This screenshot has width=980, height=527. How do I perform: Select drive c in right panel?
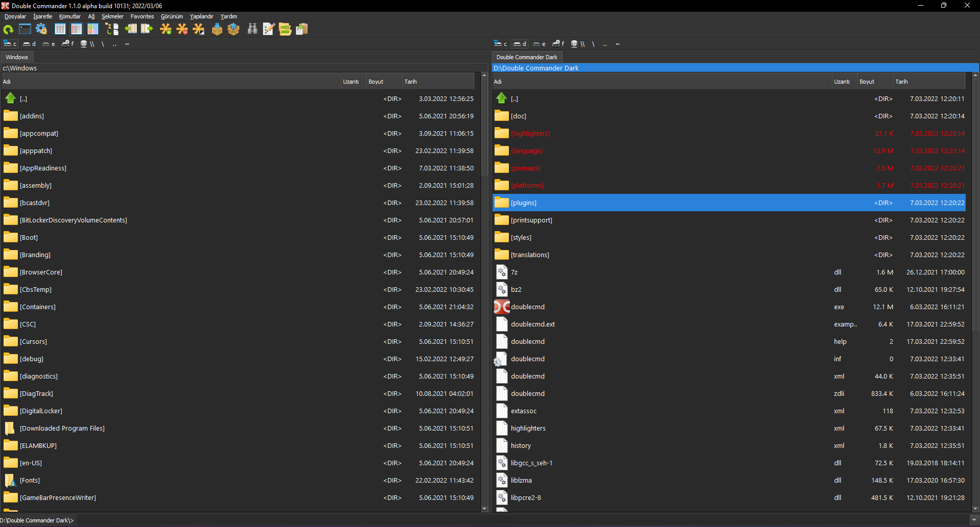[x=501, y=44]
